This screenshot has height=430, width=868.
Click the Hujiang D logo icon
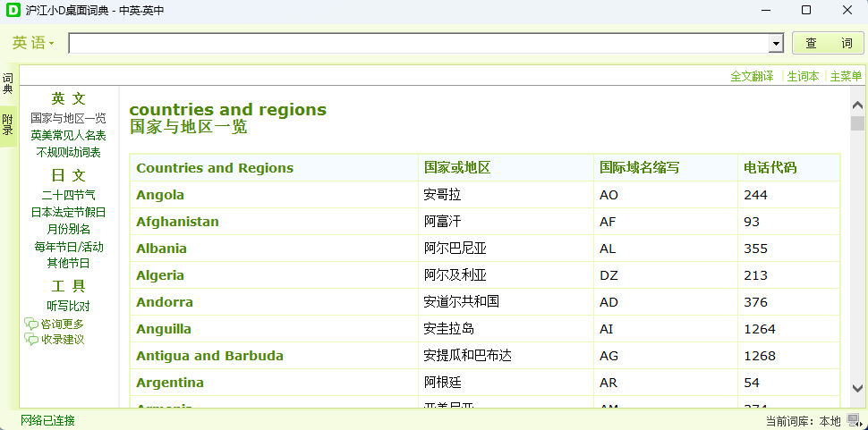click(13, 10)
